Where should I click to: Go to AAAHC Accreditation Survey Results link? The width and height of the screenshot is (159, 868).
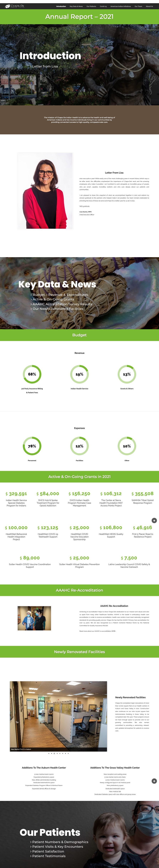click(x=61, y=304)
